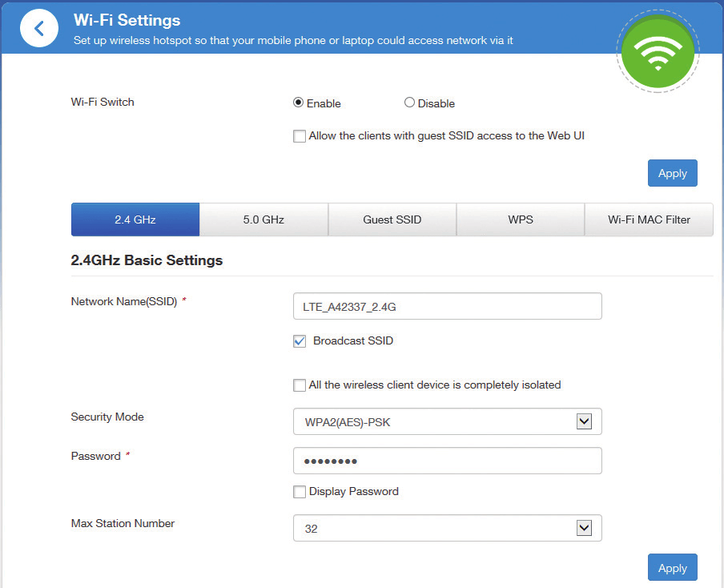
Task: Go to the WPS tab
Action: pyautogui.click(x=520, y=219)
